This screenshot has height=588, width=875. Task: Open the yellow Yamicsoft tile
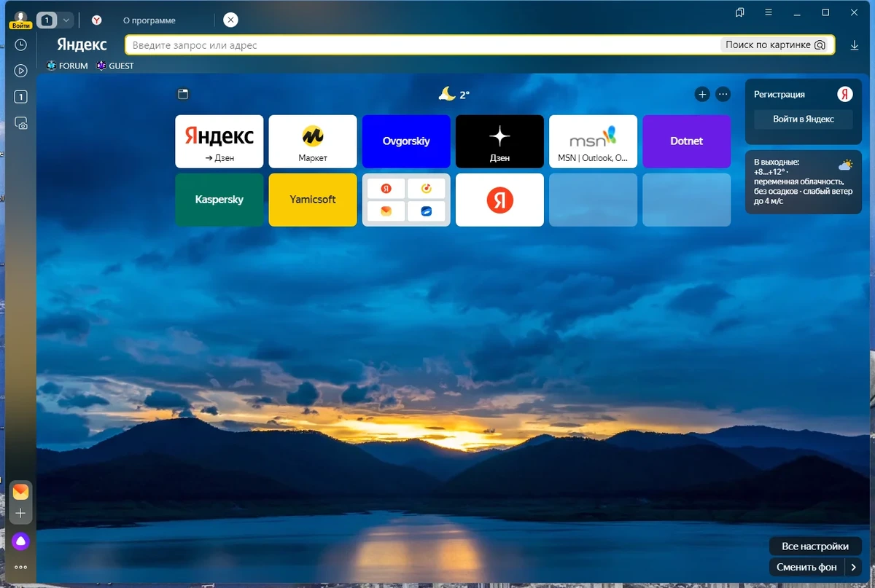coord(313,200)
